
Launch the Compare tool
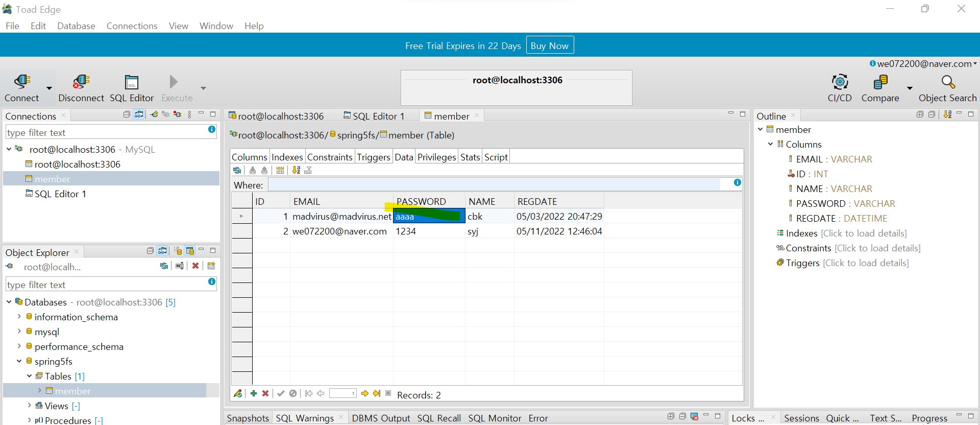[x=880, y=88]
